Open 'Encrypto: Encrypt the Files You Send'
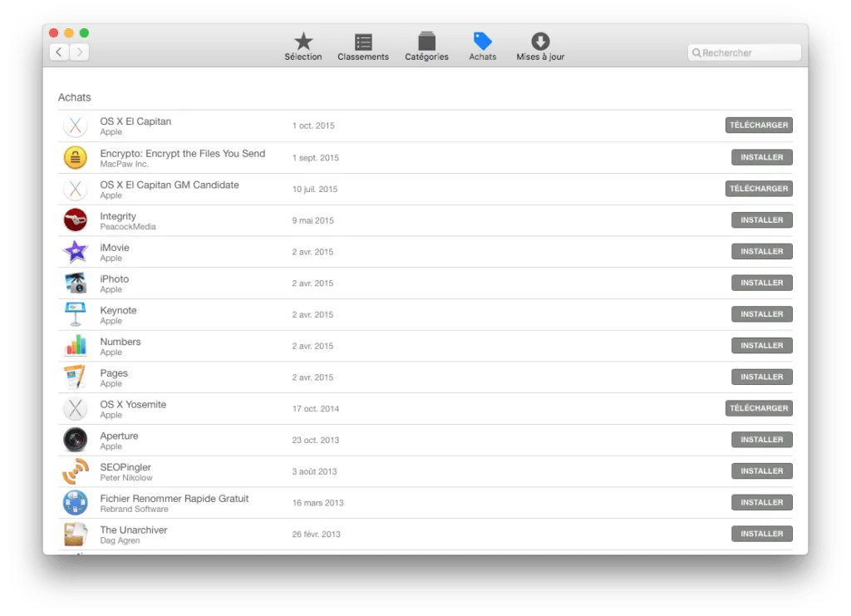This screenshot has height=616, width=851. tap(182, 154)
